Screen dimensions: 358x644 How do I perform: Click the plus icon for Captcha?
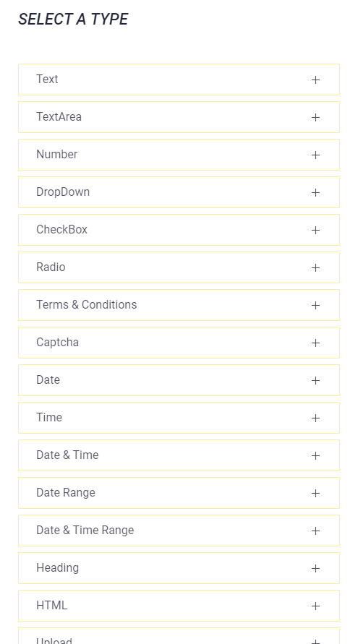(x=315, y=343)
